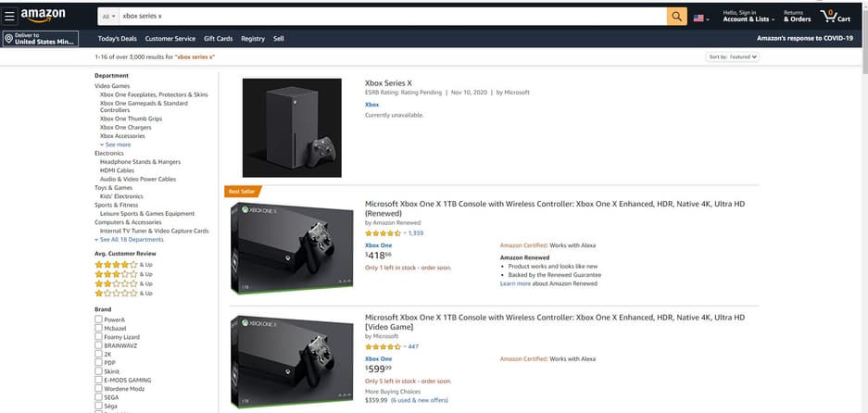The width and height of the screenshot is (868, 413).
Task: Tick the BRAINWAVZ brand filter
Action: pyautogui.click(x=99, y=344)
